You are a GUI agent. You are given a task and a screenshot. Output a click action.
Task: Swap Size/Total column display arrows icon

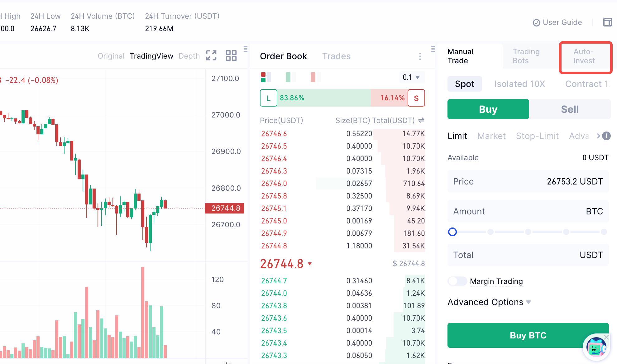[421, 120]
